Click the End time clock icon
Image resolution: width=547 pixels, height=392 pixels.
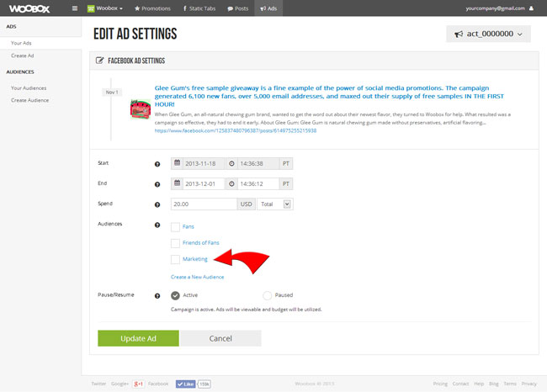[231, 183]
